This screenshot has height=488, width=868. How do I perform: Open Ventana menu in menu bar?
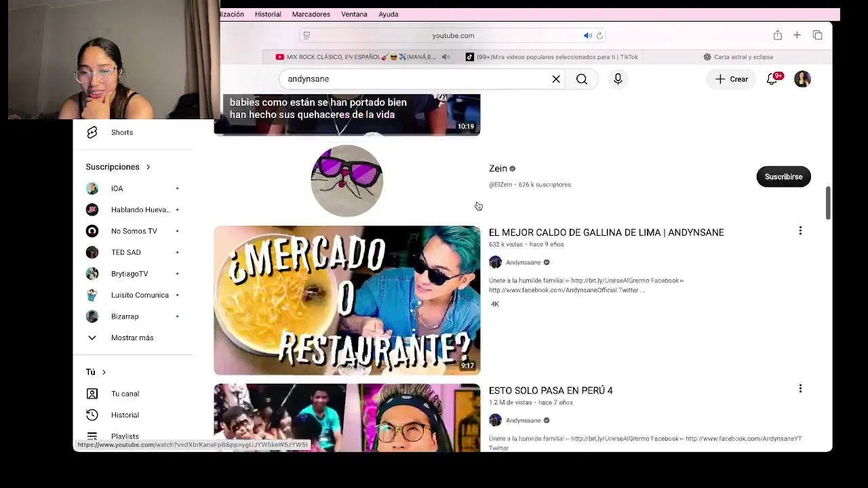tap(354, 14)
